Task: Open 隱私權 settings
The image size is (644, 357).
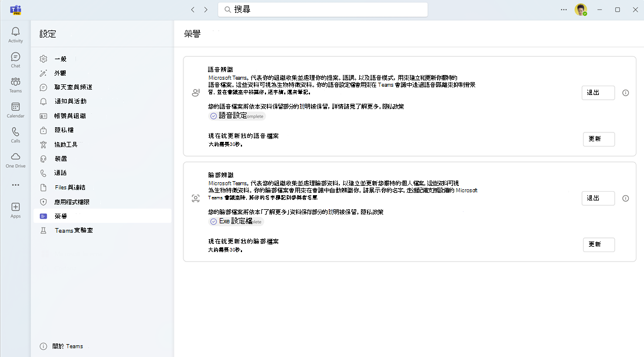Action: click(103, 130)
